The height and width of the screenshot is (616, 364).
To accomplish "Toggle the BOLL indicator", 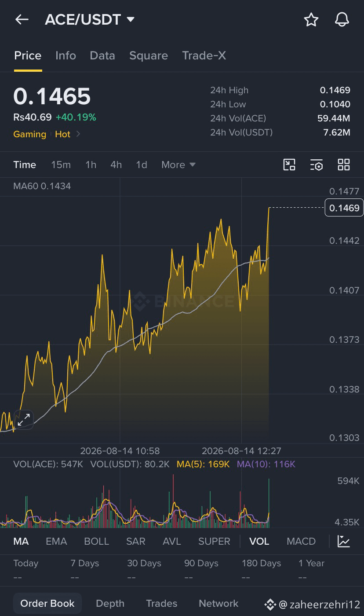I will point(96,542).
